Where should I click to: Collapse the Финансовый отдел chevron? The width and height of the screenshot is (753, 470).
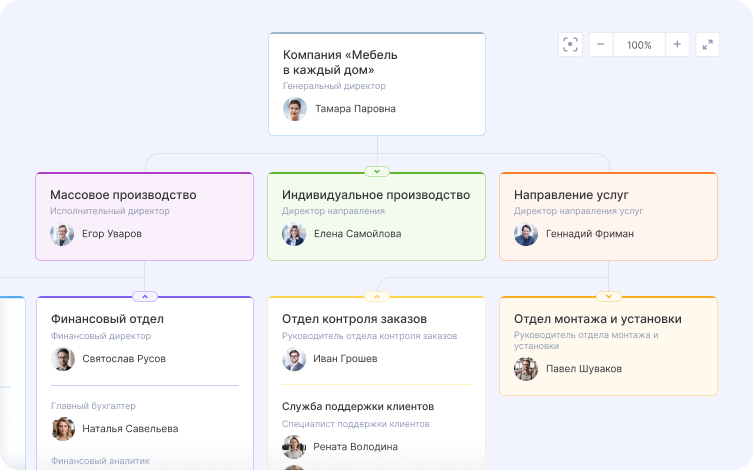click(x=145, y=296)
